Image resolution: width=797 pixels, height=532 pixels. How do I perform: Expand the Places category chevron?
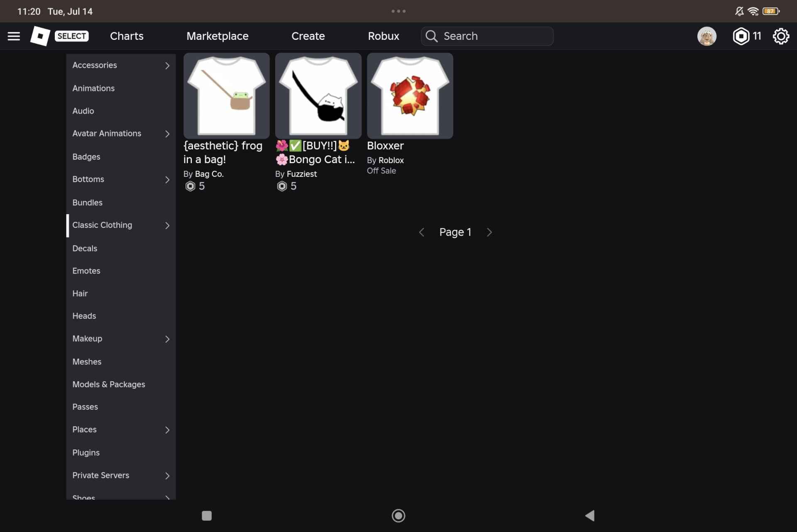click(167, 430)
